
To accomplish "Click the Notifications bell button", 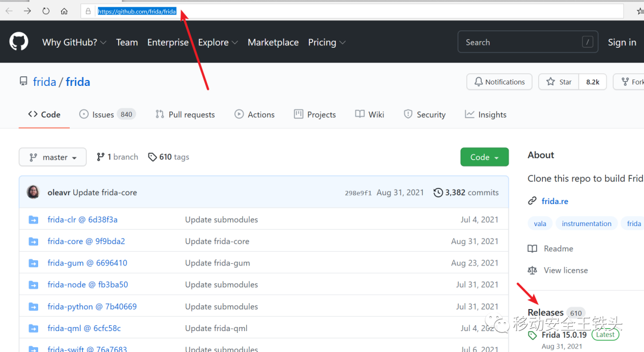I will 500,82.
